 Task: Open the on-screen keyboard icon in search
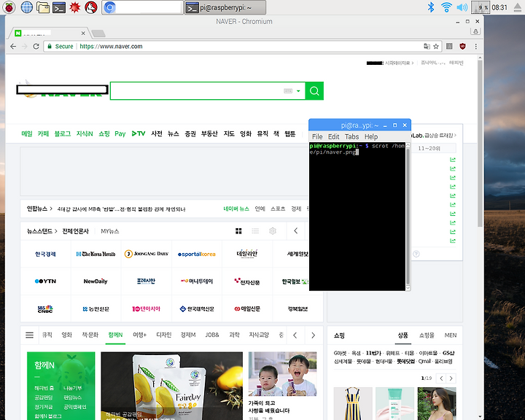tap(288, 90)
